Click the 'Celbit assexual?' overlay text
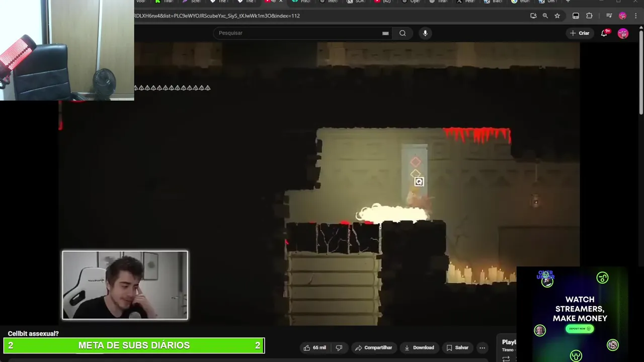This screenshot has width=644, height=362. pyautogui.click(x=33, y=333)
